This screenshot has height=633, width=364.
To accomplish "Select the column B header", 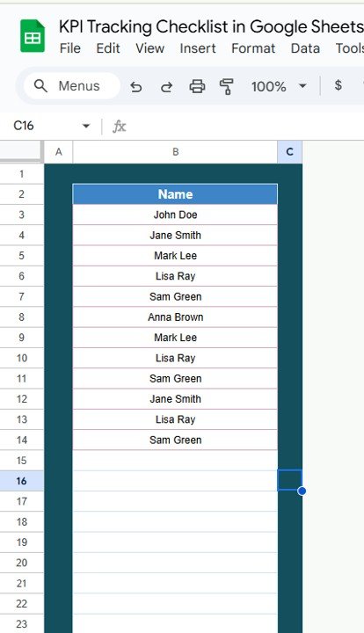I will click(x=175, y=152).
